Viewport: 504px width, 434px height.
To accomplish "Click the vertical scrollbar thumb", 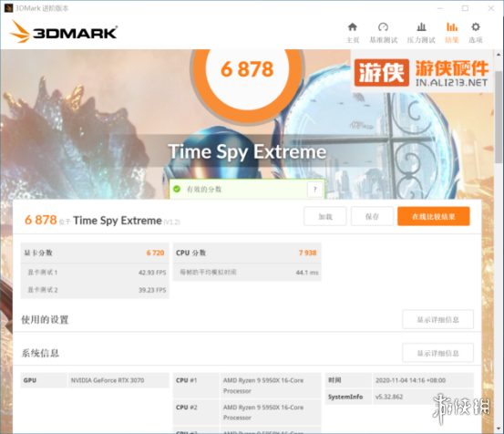I will [x=499, y=118].
